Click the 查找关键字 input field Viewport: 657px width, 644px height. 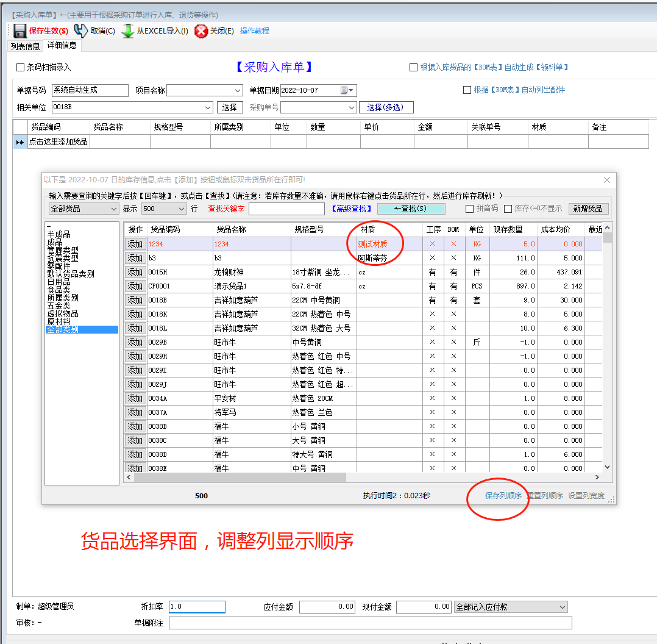(286, 209)
